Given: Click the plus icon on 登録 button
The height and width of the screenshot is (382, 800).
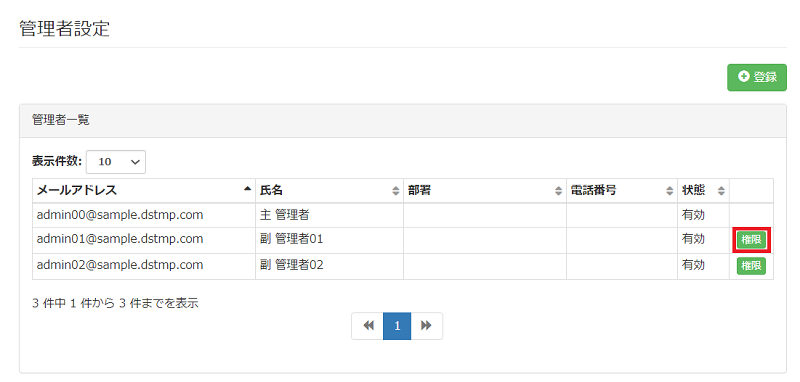Looking at the screenshot, I should (x=744, y=77).
